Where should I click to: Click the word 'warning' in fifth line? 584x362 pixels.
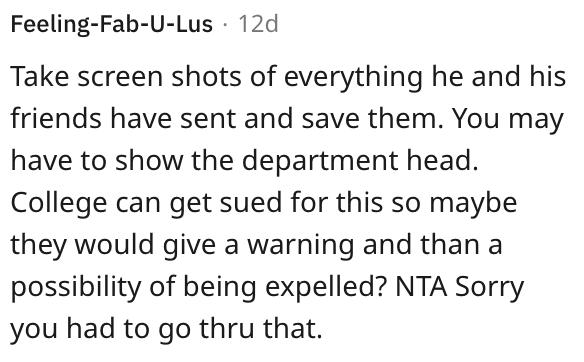pos(301,247)
